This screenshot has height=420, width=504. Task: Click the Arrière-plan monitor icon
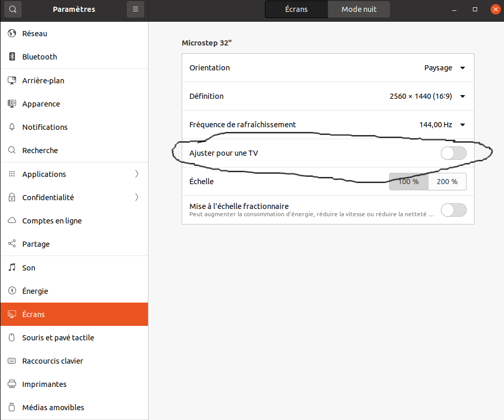12,80
